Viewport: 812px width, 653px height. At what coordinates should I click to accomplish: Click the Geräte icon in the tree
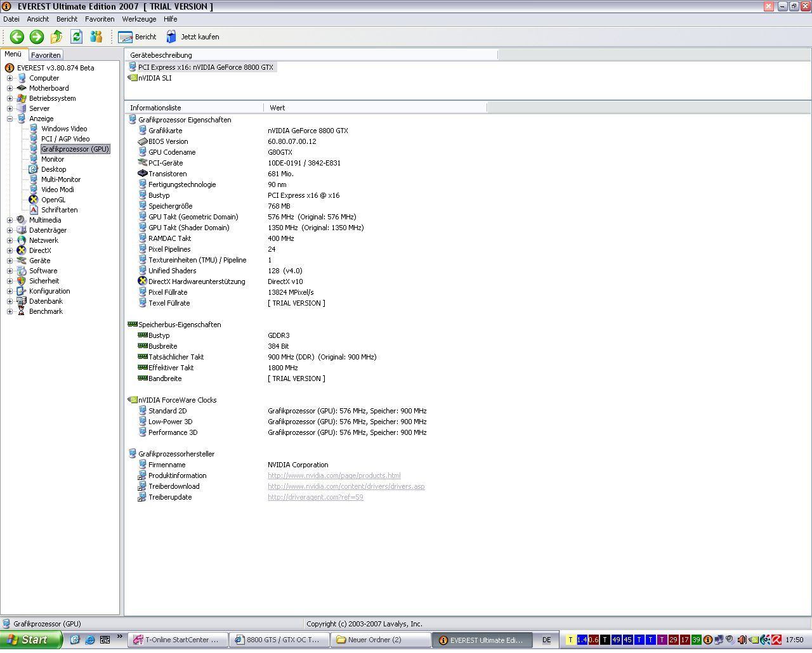point(21,261)
